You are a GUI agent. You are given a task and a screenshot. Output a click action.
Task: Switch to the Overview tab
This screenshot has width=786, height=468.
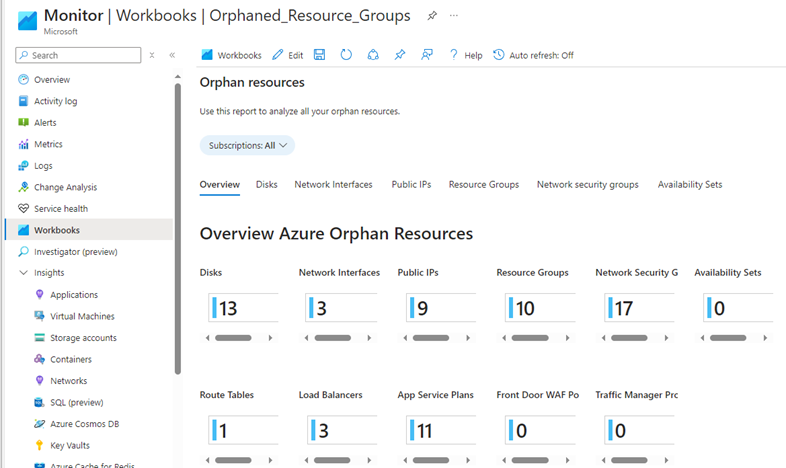pyautogui.click(x=220, y=184)
